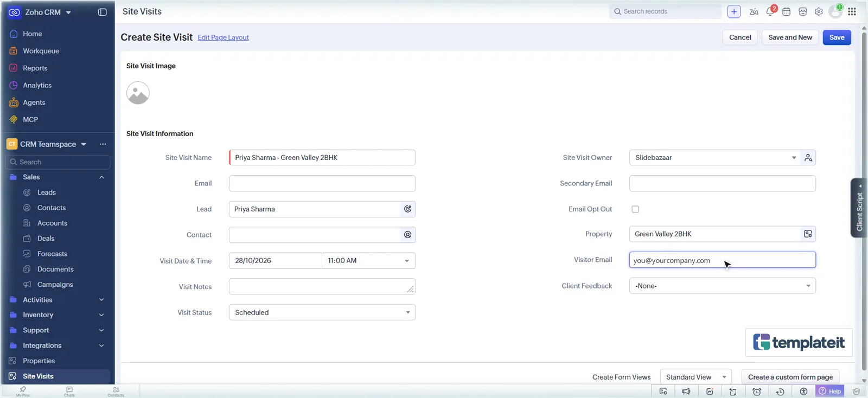Click the Save button

point(837,37)
